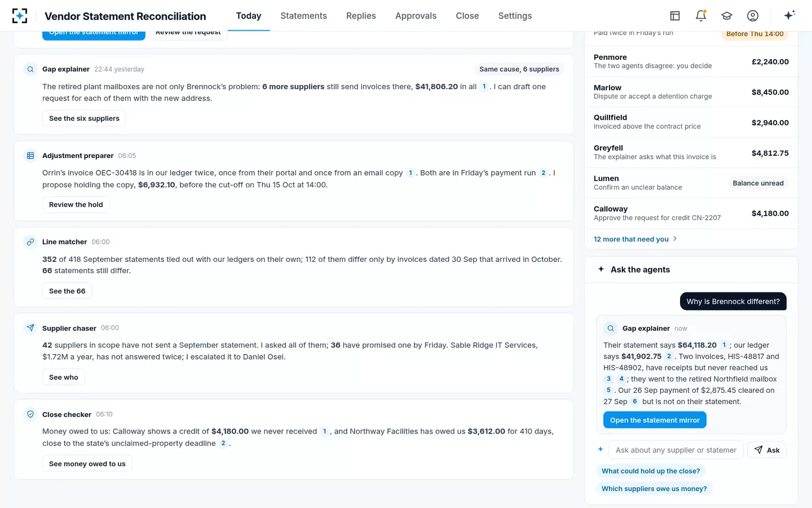Click the Gap explainer icon in the chat reply
The width and height of the screenshot is (812, 508).
point(611,329)
